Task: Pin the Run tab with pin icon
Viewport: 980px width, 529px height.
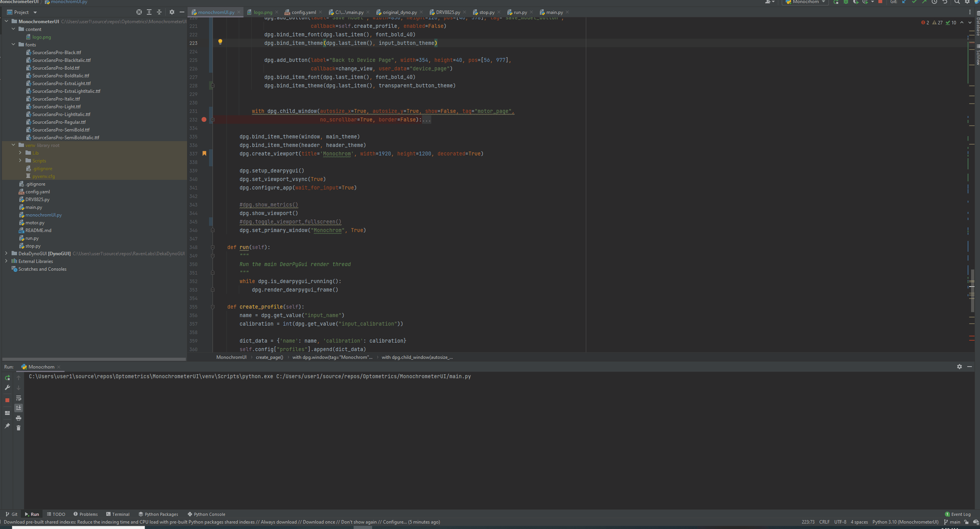Action: 7,426
